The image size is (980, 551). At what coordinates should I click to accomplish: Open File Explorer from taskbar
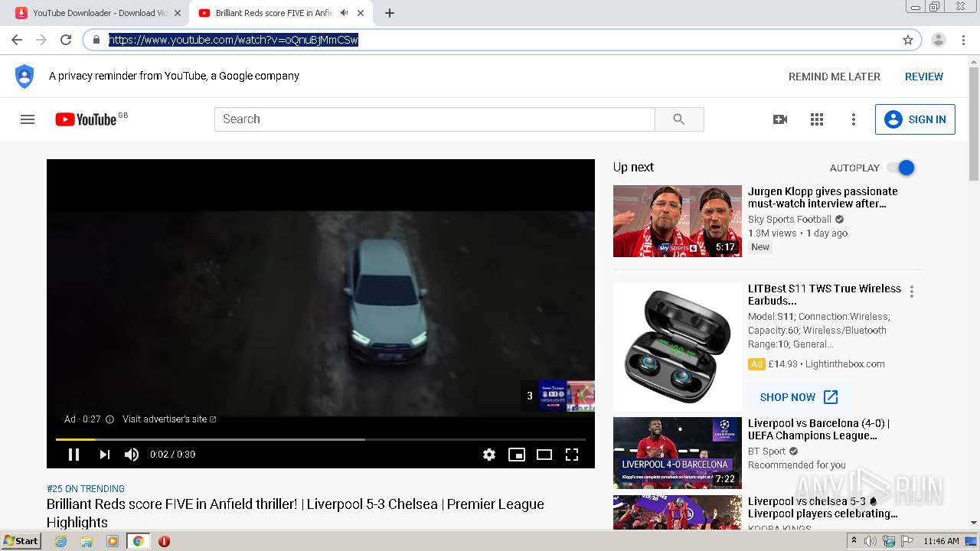coord(87,541)
